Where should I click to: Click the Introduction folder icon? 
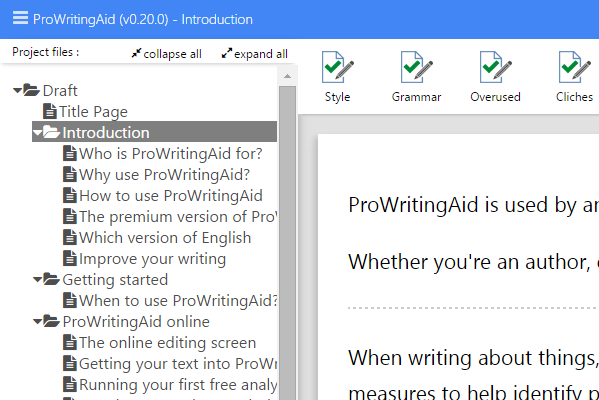51,132
